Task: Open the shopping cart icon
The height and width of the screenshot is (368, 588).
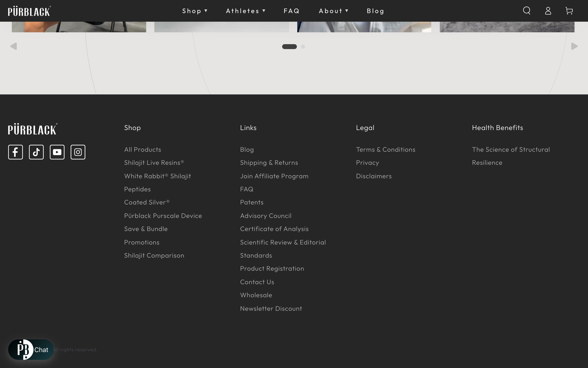Action: pos(569,11)
